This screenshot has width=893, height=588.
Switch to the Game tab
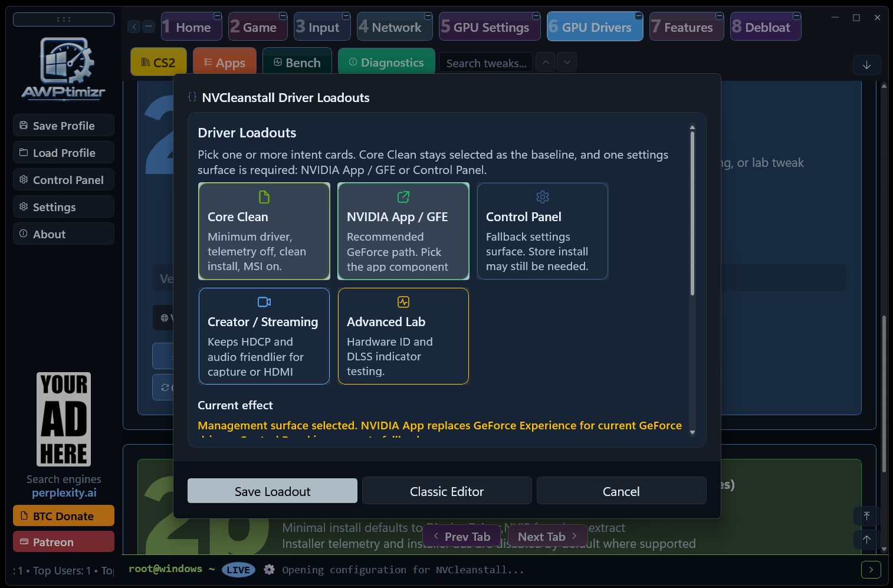pyautogui.click(x=258, y=27)
